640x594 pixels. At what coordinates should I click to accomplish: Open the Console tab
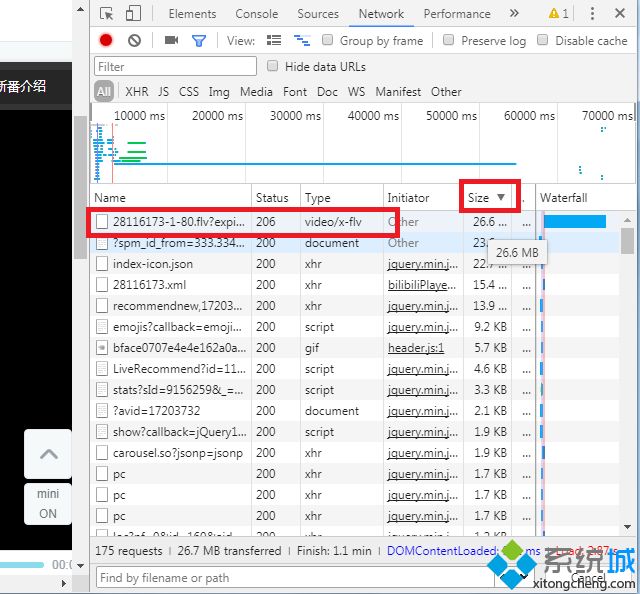(257, 14)
